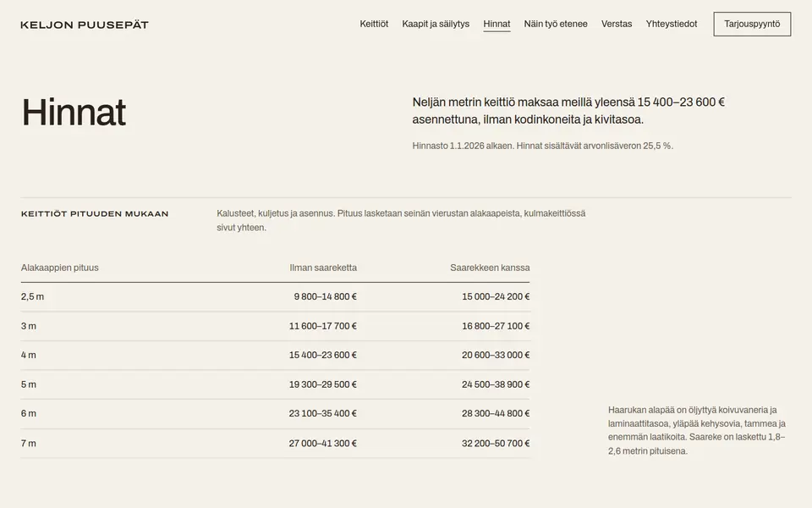The width and height of the screenshot is (812, 508).
Task: Select the Hinnat navigation link
Action: click(x=497, y=24)
